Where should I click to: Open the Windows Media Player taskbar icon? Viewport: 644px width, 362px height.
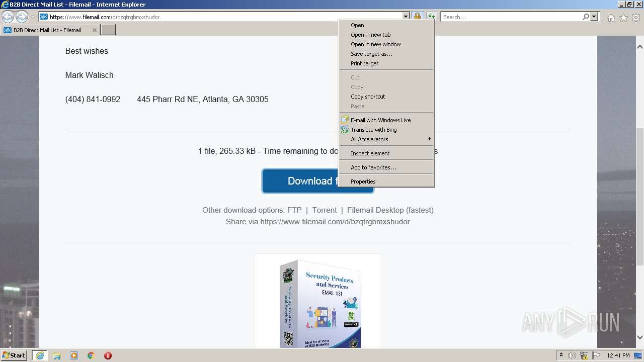[x=74, y=355]
